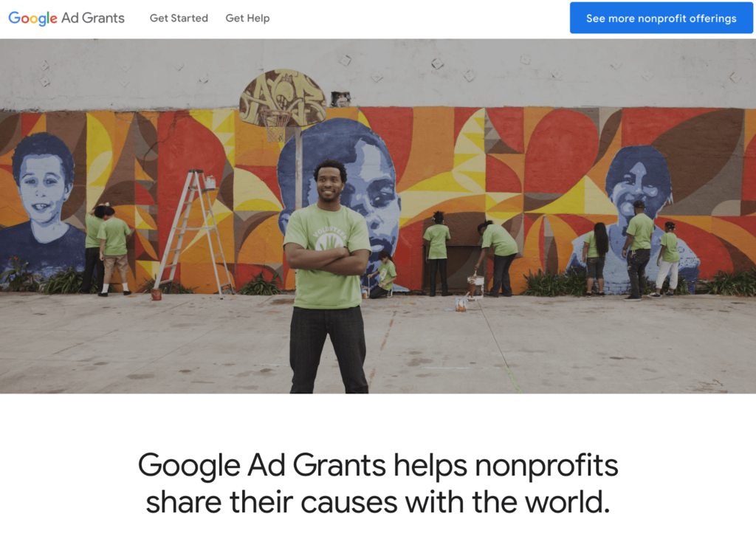The height and width of the screenshot is (553, 756).
Task: Click the volunteer in white pants
Action: 667,259
